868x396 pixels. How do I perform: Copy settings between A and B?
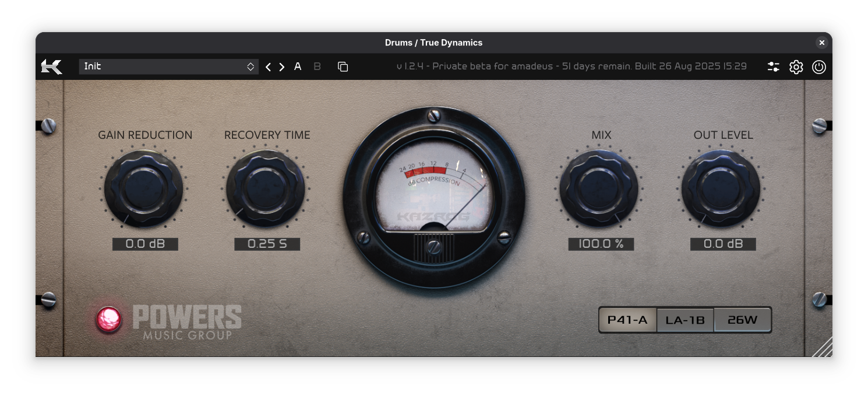click(x=343, y=67)
